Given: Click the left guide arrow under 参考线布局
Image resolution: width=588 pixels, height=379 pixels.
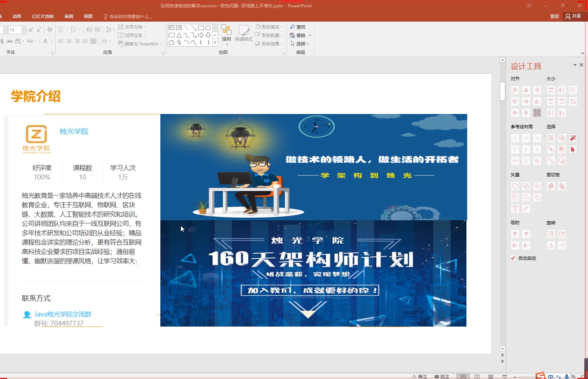Looking at the screenshot, I should [x=515, y=138].
